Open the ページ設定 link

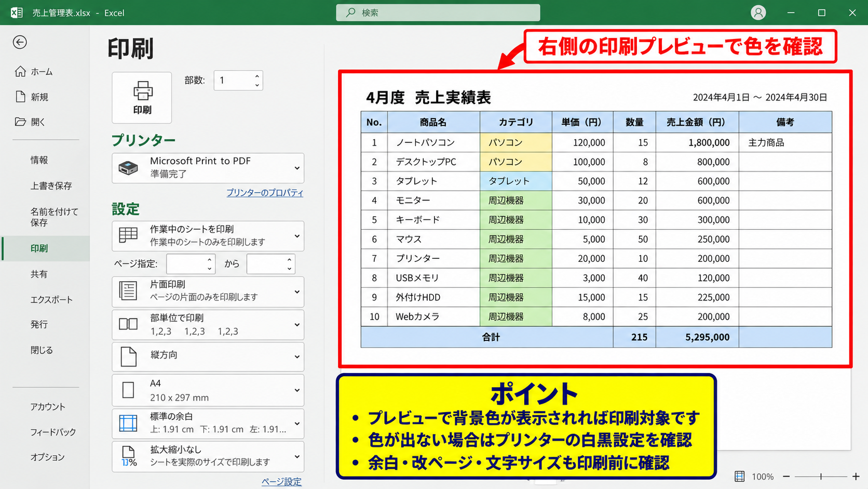pos(281,482)
